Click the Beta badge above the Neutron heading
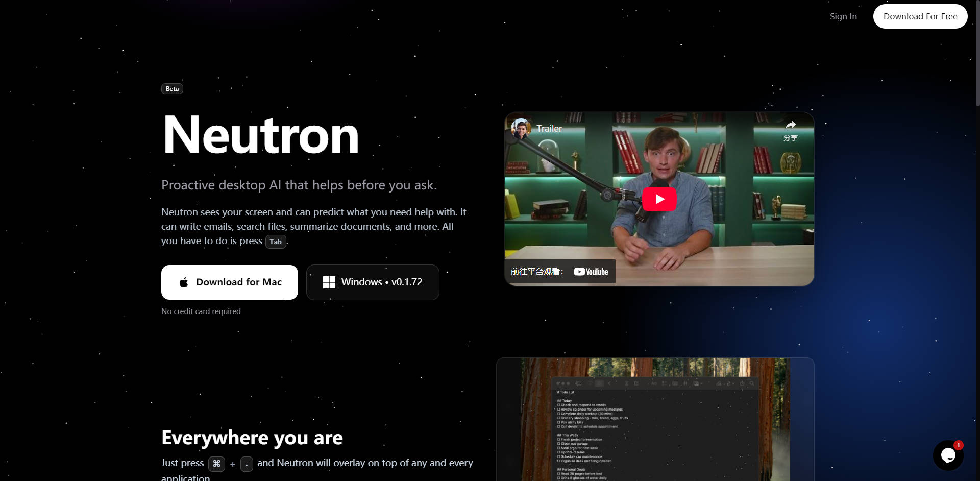 [x=172, y=88]
